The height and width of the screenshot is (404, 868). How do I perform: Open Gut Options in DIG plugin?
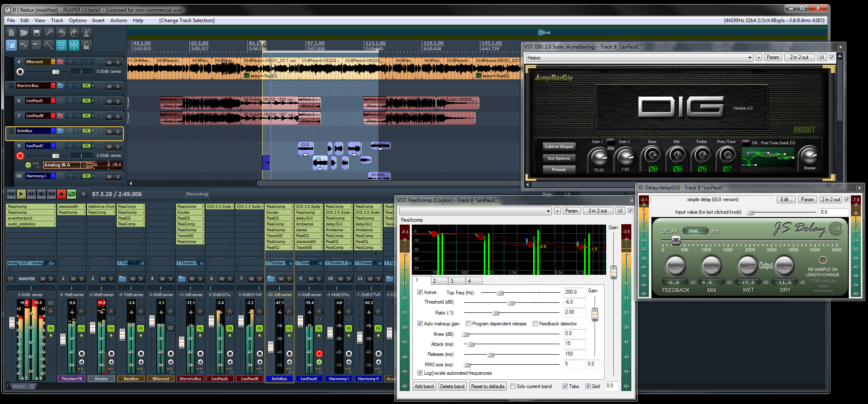coord(559,159)
